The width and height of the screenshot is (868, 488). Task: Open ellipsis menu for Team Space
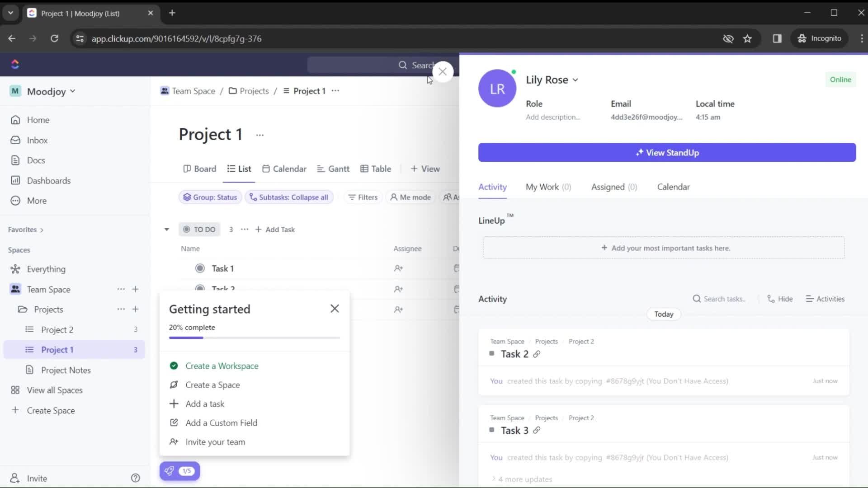[x=121, y=289]
